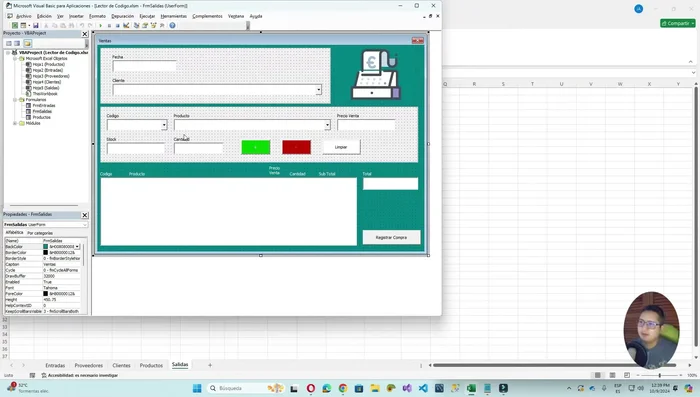The height and width of the screenshot is (397, 700).
Task: Switch to the Alfabética properties tab
Action: tap(14, 233)
